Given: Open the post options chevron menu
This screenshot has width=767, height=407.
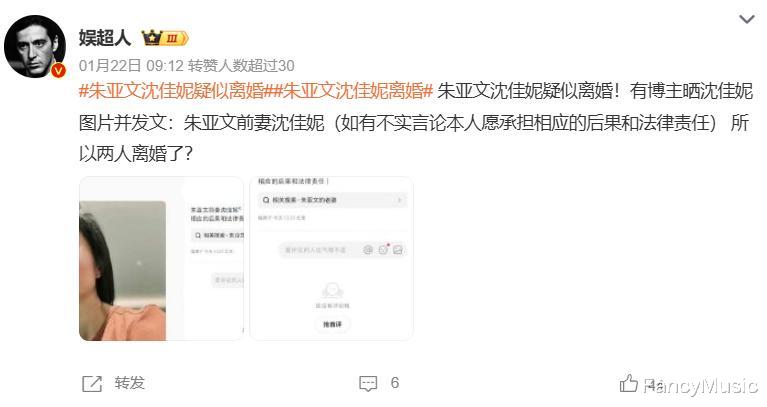Looking at the screenshot, I should pyautogui.click(x=746, y=19).
